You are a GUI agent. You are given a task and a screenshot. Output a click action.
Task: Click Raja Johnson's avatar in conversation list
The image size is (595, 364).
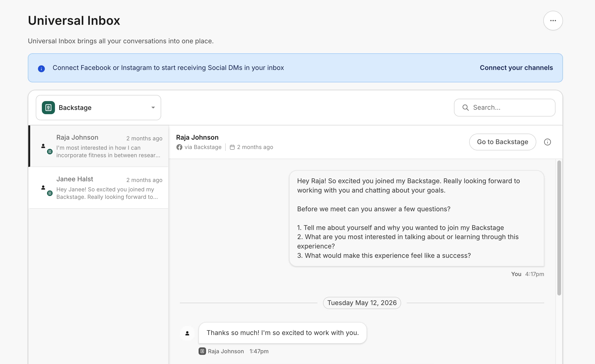click(43, 146)
